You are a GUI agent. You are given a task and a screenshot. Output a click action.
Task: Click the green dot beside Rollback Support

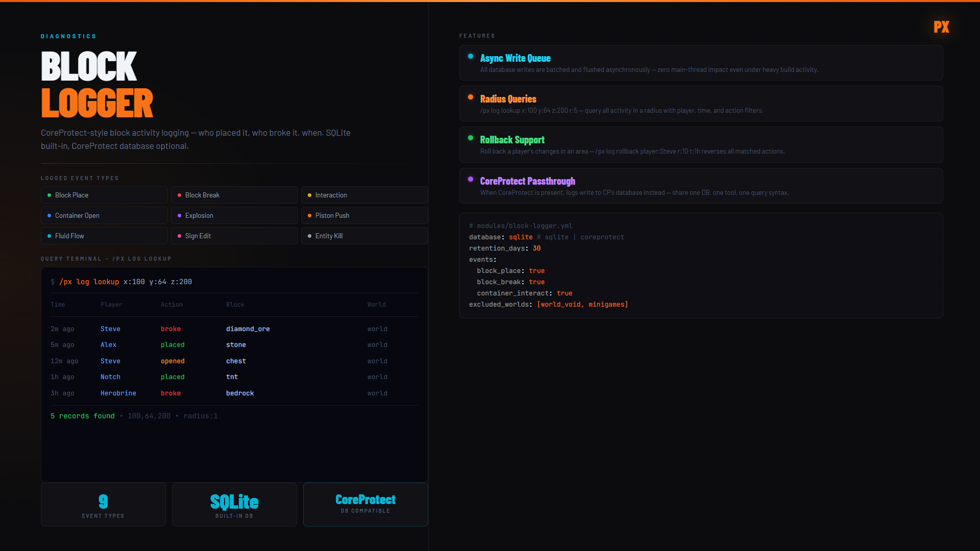pos(471,138)
